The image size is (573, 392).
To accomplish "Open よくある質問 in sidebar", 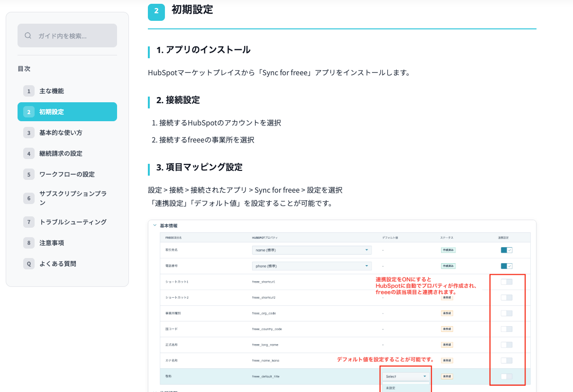I will tap(67, 264).
